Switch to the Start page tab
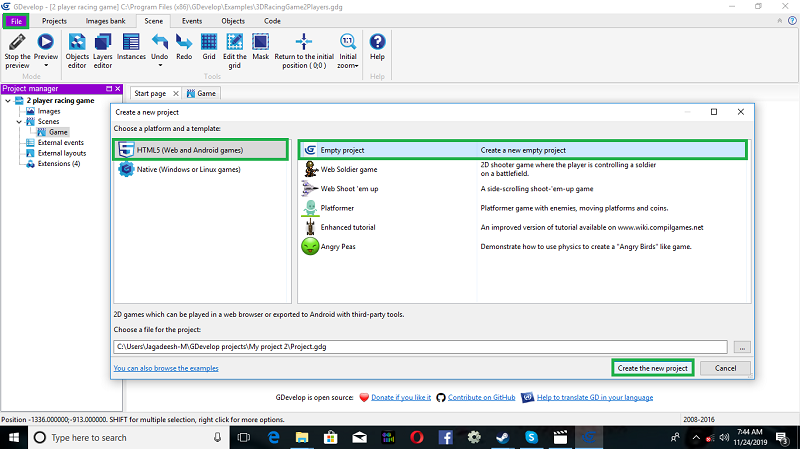 150,93
